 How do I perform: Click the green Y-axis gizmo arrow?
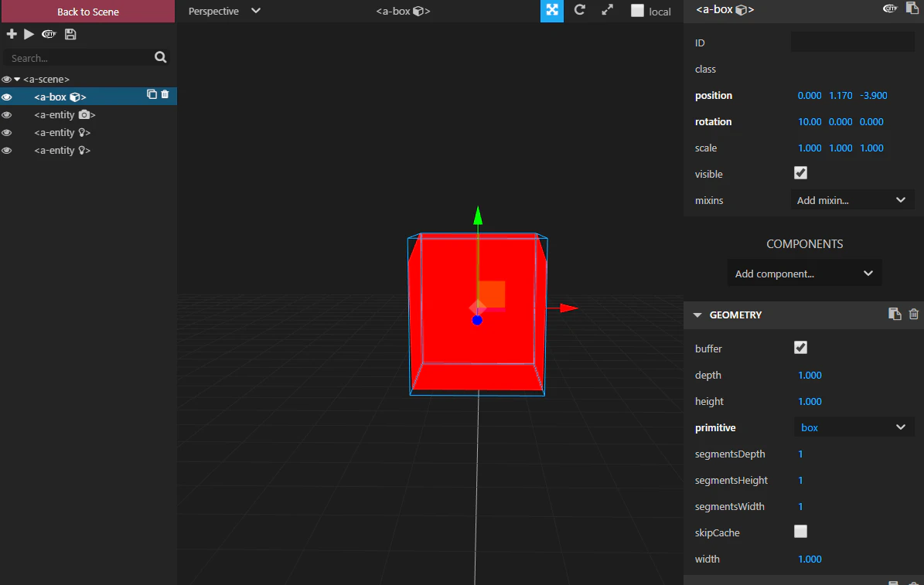[478, 216]
